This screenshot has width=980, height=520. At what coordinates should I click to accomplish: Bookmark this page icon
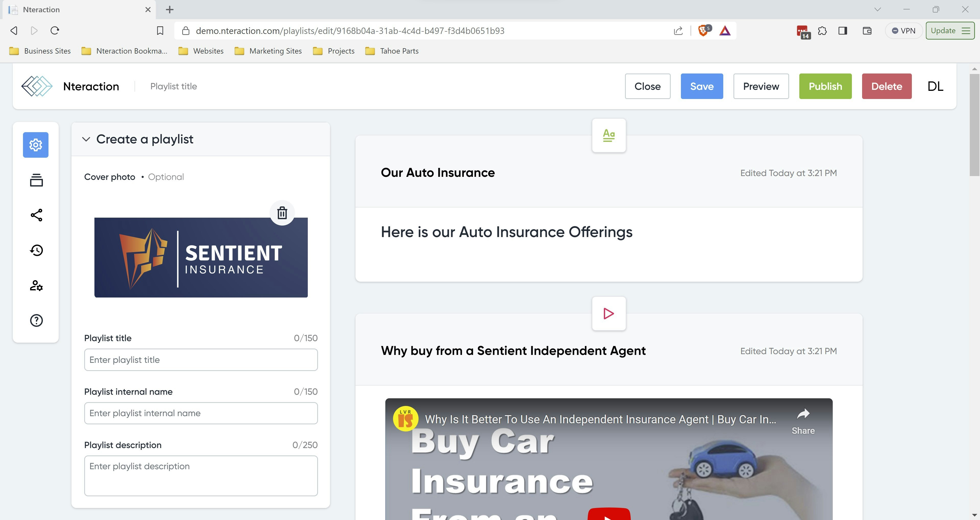pyautogui.click(x=160, y=31)
